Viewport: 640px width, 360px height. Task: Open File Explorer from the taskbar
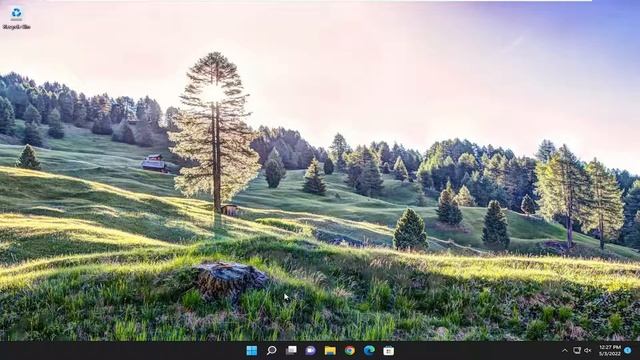330,351
